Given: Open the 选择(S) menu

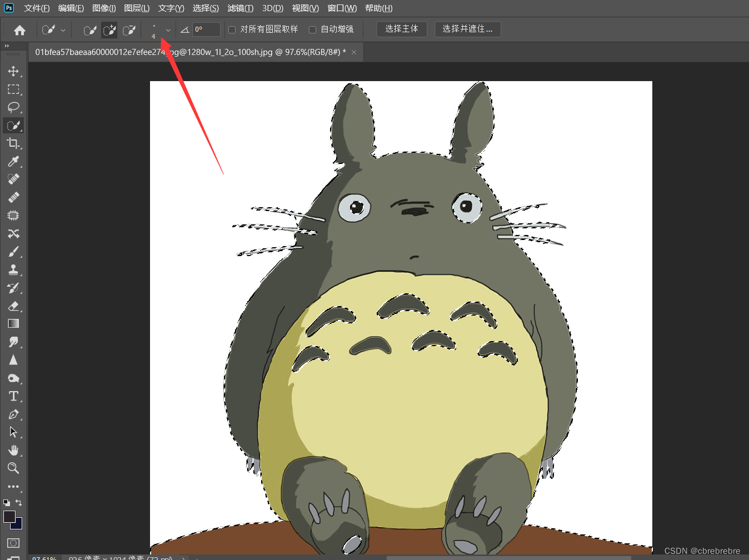Looking at the screenshot, I should tap(206, 8).
